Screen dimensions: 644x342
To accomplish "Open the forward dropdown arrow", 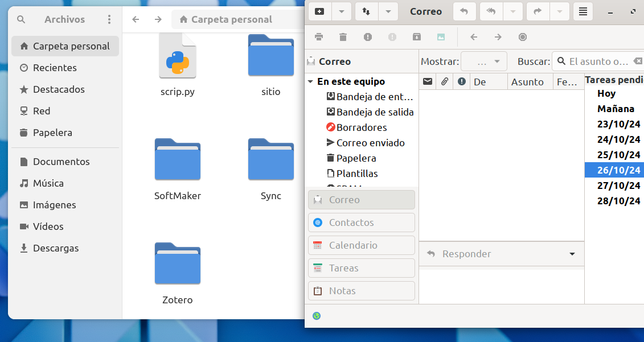I will pyautogui.click(x=559, y=11).
